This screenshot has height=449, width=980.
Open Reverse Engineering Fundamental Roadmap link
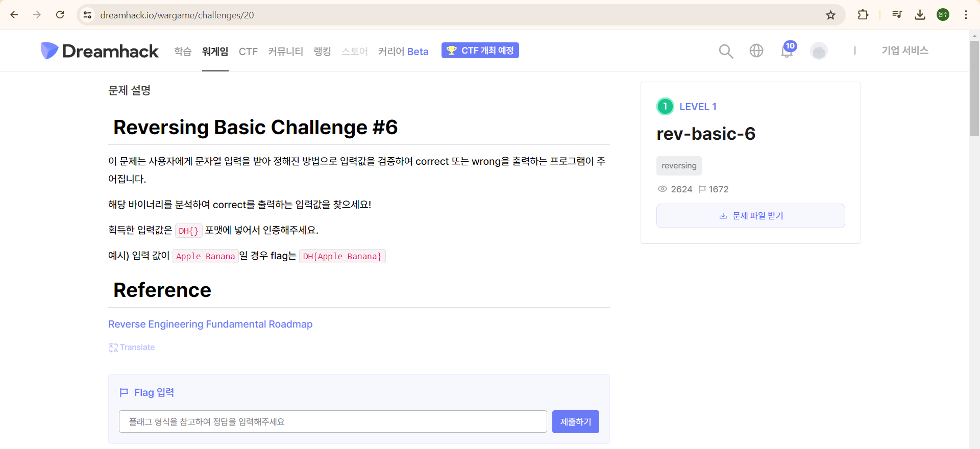tap(210, 324)
